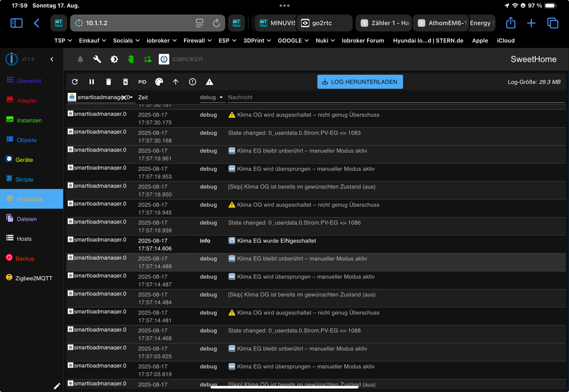This screenshot has height=392, width=569.
Task: Expand the 3DPrint bookmarks folder
Action: coord(257,41)
